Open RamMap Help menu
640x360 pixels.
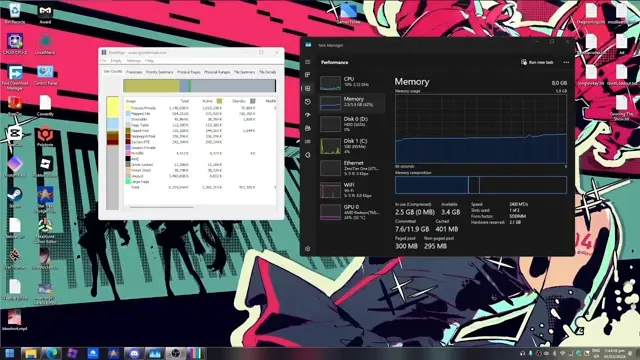[149, 61]
